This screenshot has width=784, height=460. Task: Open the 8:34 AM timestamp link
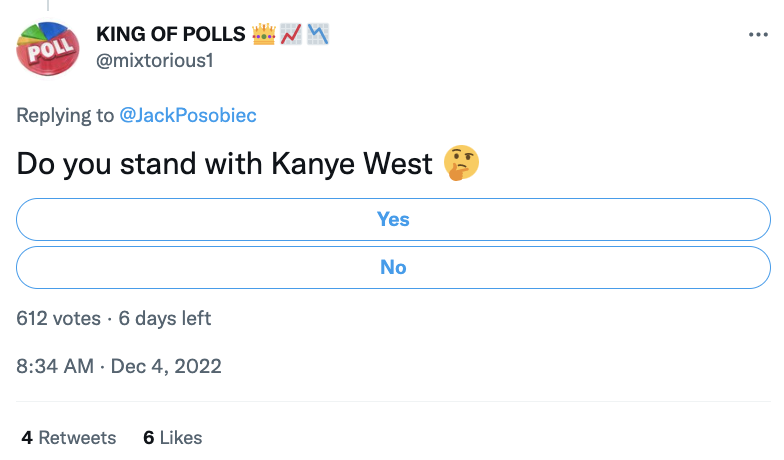pos(55,366)
